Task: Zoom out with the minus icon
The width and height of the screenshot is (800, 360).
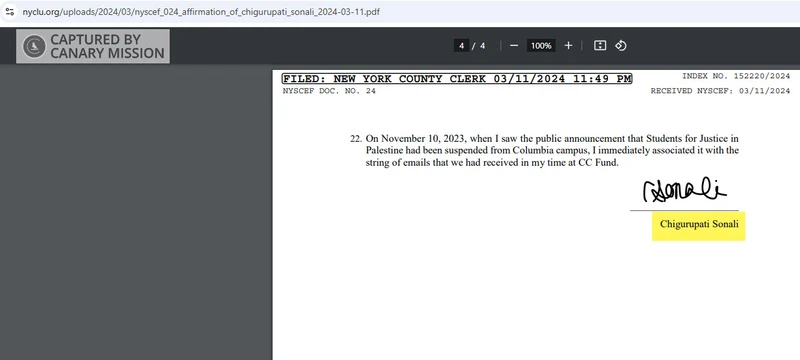Action: (x=514, y=46)
